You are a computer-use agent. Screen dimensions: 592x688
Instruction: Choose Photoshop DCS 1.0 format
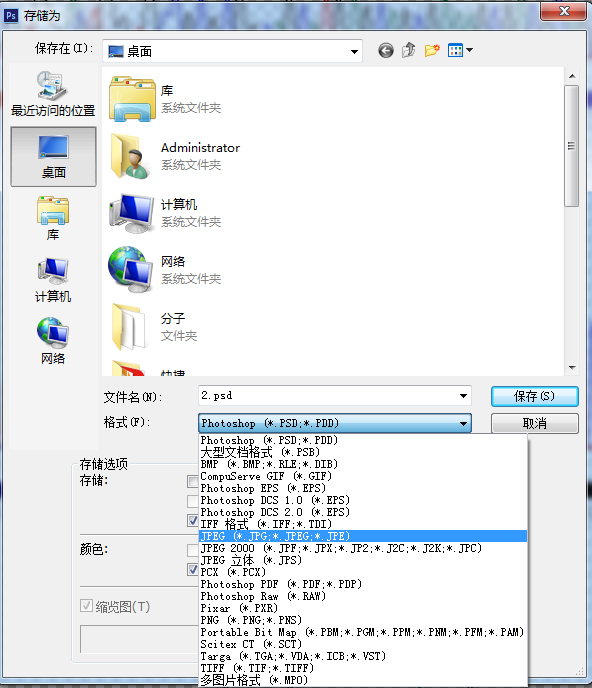tap(363, 500)
